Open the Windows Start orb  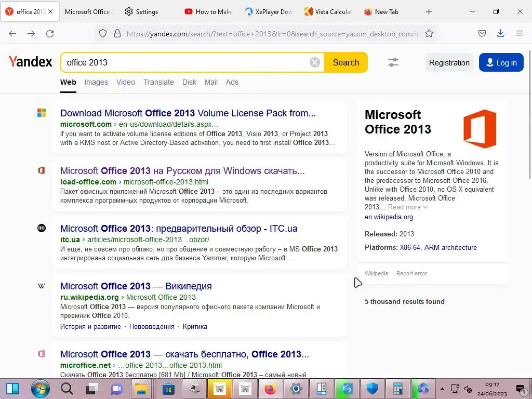(41, 389)
